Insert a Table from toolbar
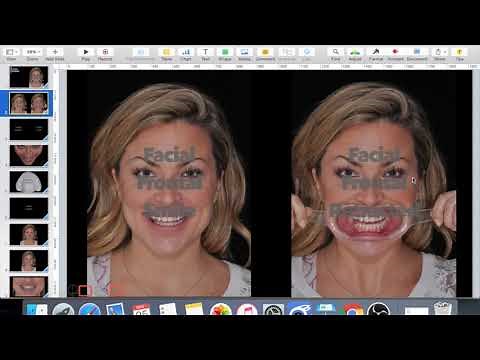The width and height of the screenshot is (480, 360). click(x=167, y=52)
